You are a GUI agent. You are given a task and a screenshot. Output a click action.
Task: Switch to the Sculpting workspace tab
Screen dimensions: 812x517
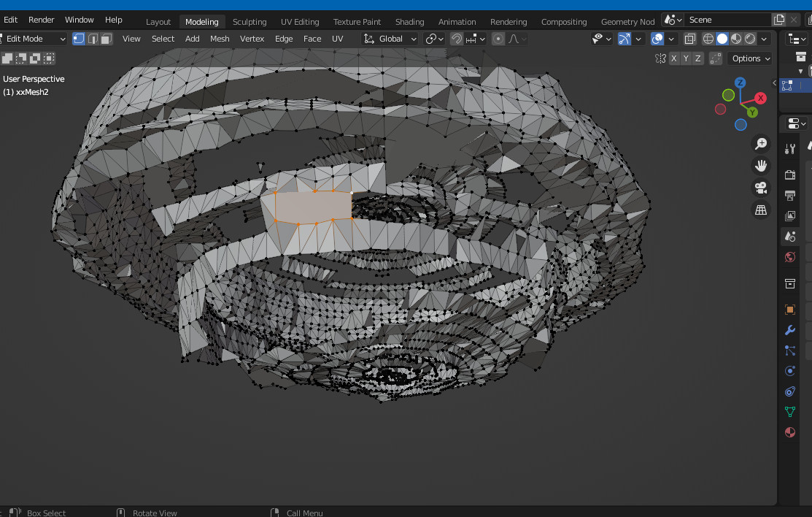click(250, 21)
